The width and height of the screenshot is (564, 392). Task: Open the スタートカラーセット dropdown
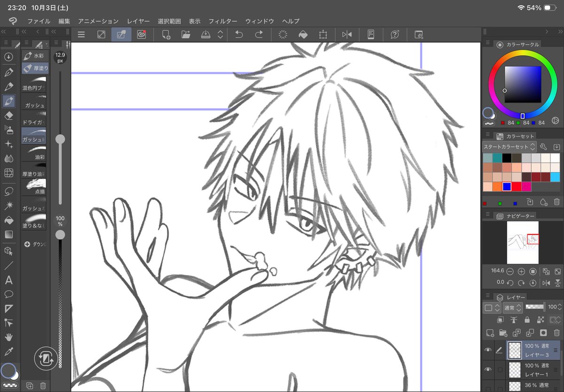pos(509,147)
